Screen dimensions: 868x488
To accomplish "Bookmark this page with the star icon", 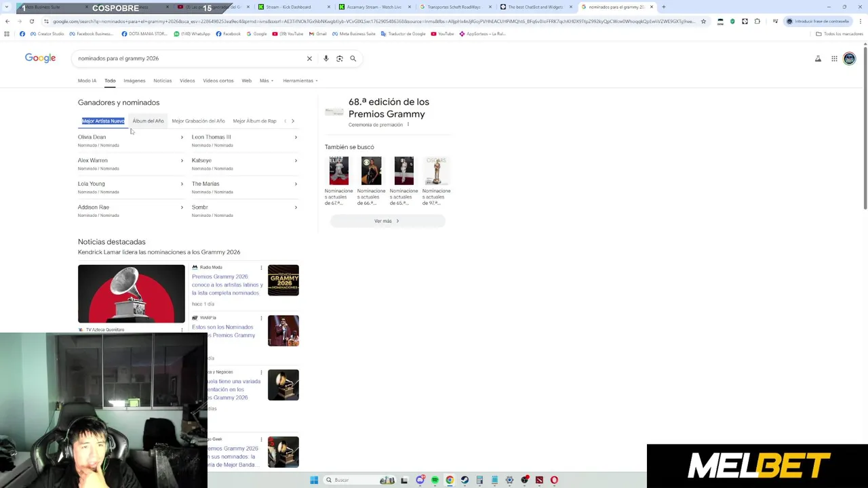I will point(703,21).
